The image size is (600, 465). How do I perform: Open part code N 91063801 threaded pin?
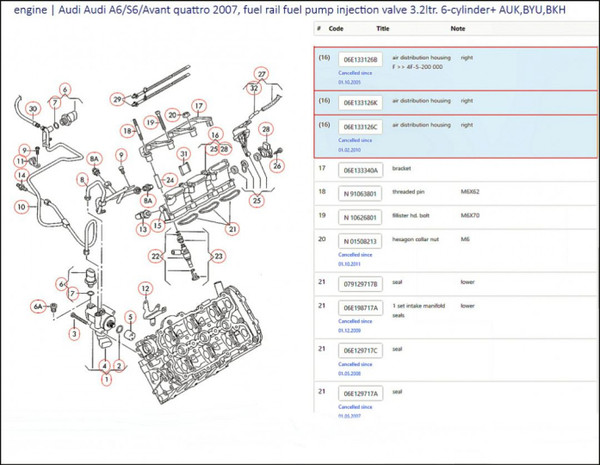[x=359, y=193]
